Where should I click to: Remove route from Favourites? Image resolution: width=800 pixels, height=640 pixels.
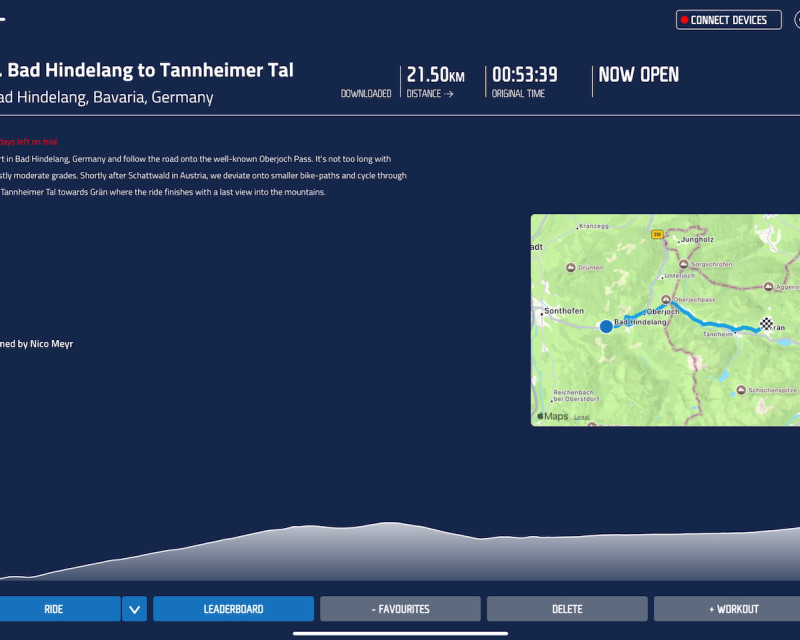pos(400,609)
